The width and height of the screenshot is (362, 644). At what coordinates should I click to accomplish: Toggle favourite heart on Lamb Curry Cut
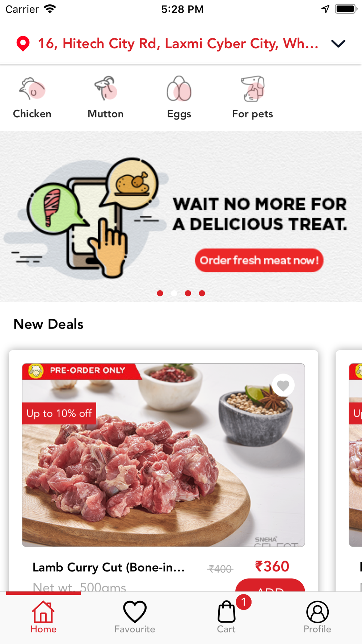283,385
